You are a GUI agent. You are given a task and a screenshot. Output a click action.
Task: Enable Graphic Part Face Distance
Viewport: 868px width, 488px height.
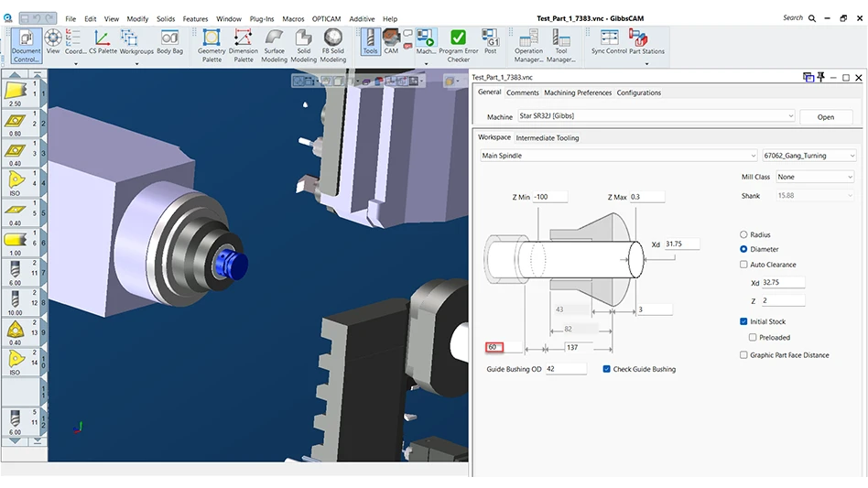tap(743, 354)
